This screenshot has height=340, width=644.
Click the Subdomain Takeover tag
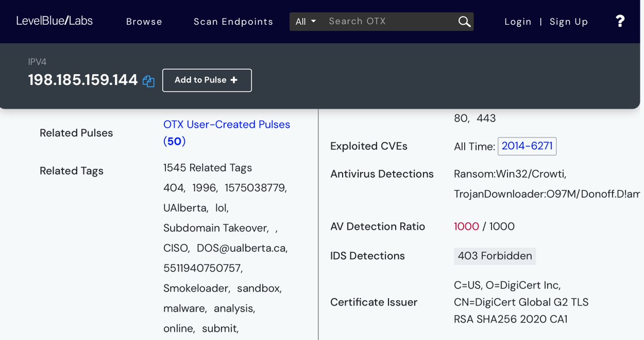point(215,228)
